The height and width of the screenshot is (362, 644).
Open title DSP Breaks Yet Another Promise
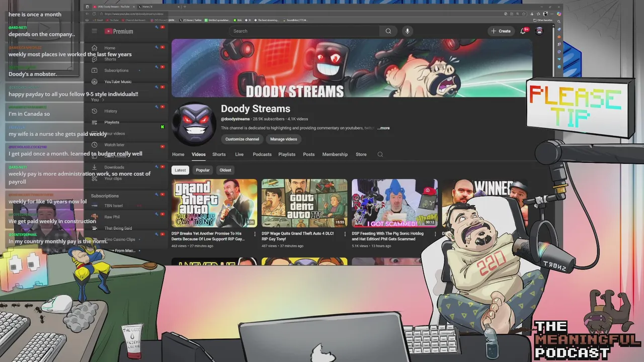coord(208,236)
